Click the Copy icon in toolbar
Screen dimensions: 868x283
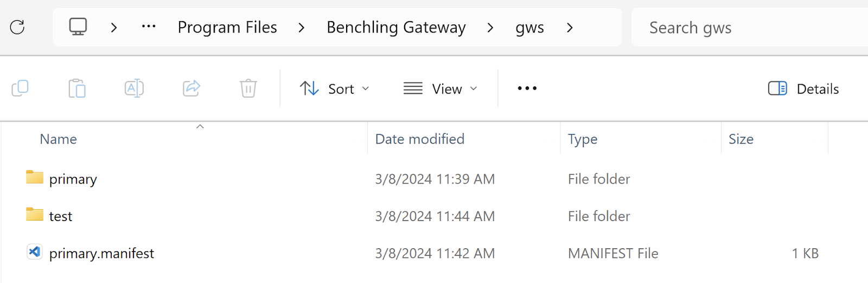[x=20, y=88]
